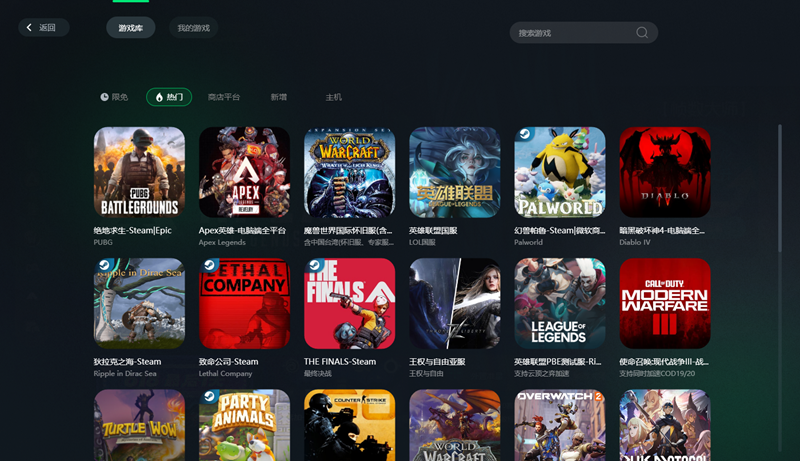Select the 限免 filter with clock icon

tap(114, 97)
